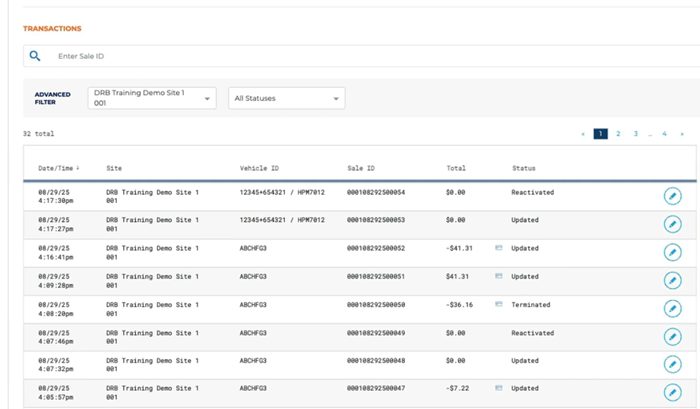Click card icon next to -$36.16 total
This screenshot has width=700, height=409.
point(499,304)
